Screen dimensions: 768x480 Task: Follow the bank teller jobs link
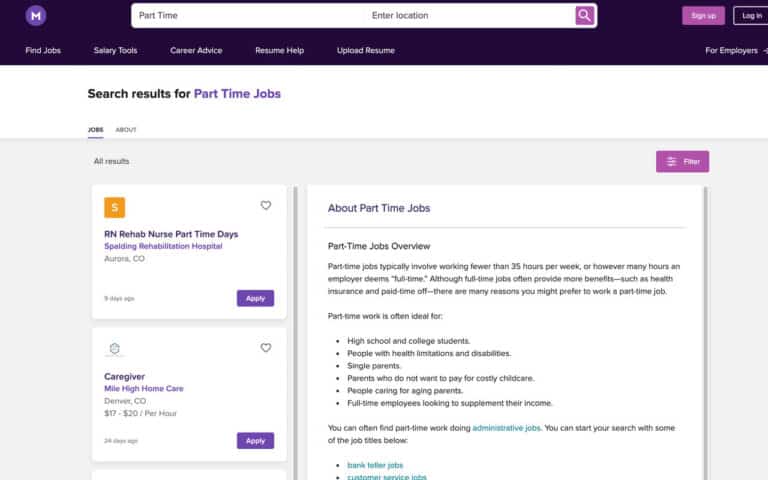click(x=375, y=465)
